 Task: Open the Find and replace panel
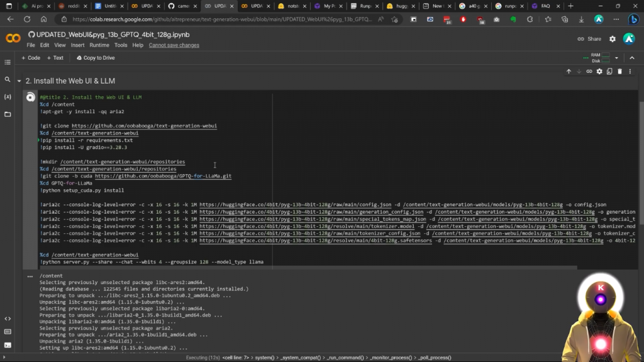point(8,80)
